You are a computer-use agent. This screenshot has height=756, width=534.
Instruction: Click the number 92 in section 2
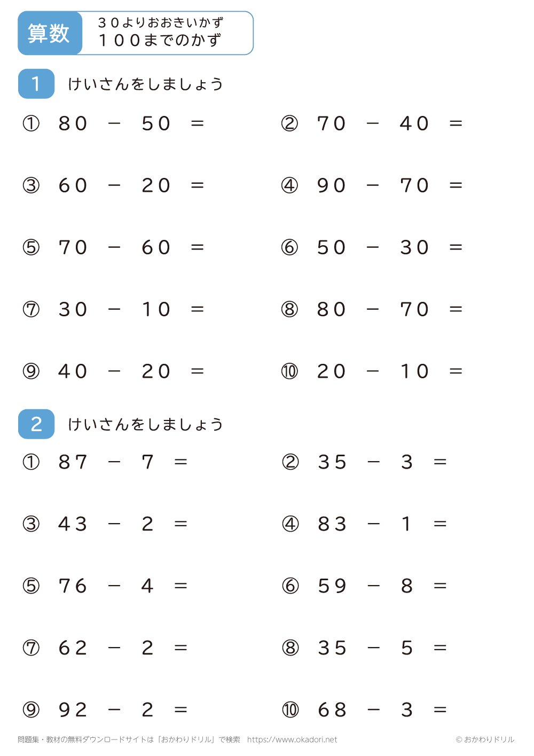[73, 710]
